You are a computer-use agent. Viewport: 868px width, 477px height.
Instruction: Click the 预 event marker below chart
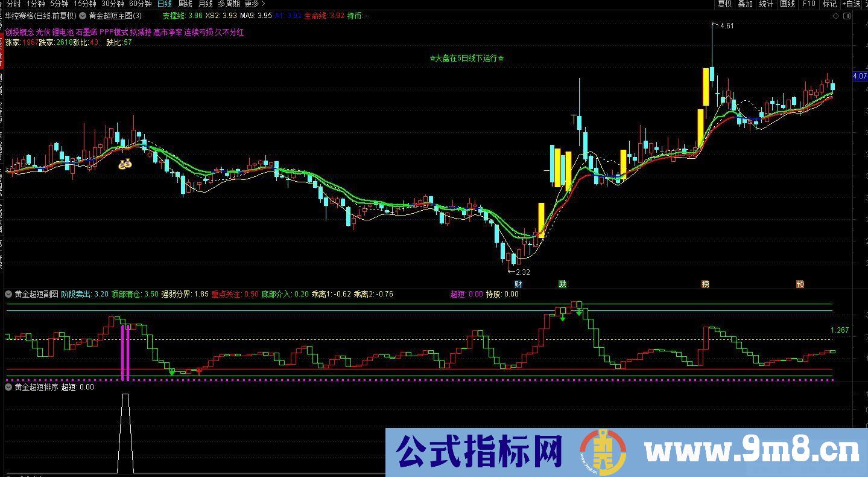click(800, 284)
